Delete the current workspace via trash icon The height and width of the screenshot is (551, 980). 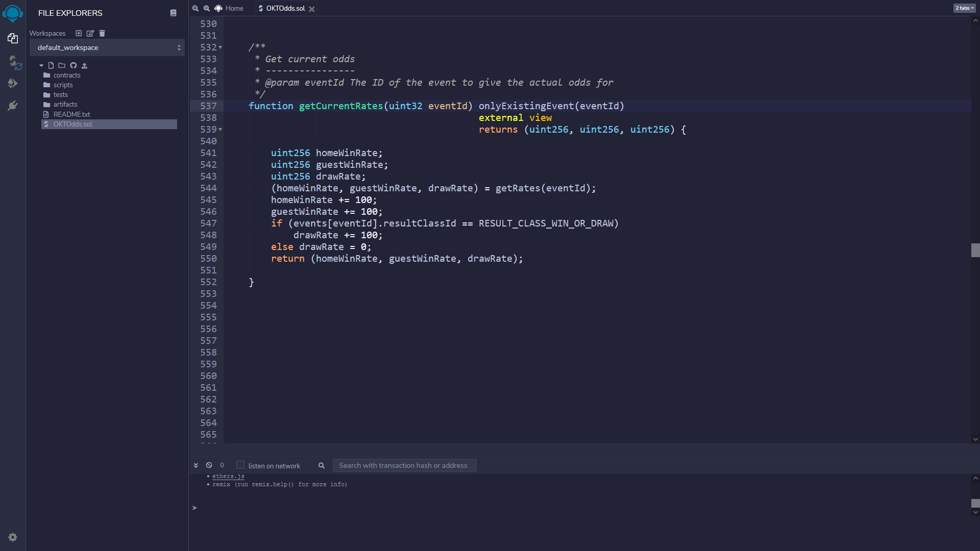(102, 33)
